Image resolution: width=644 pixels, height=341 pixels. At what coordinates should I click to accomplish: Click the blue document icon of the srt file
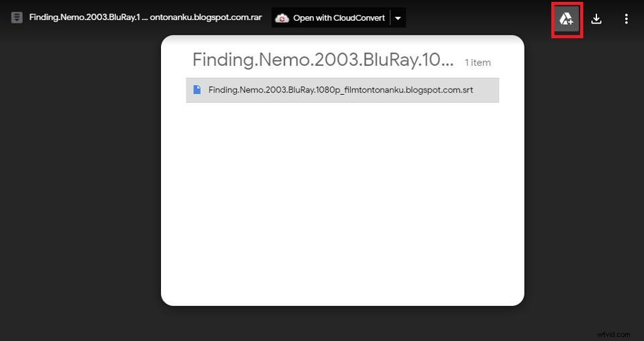(x=197, y=89)
